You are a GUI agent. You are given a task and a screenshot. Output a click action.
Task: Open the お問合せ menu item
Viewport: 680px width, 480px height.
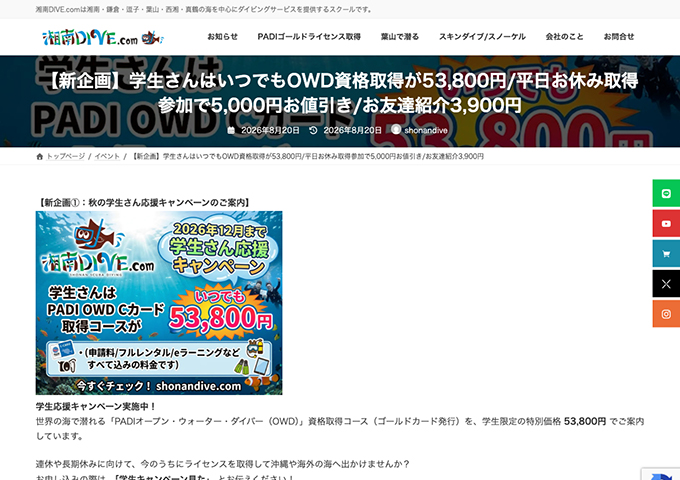pos(619,37)
